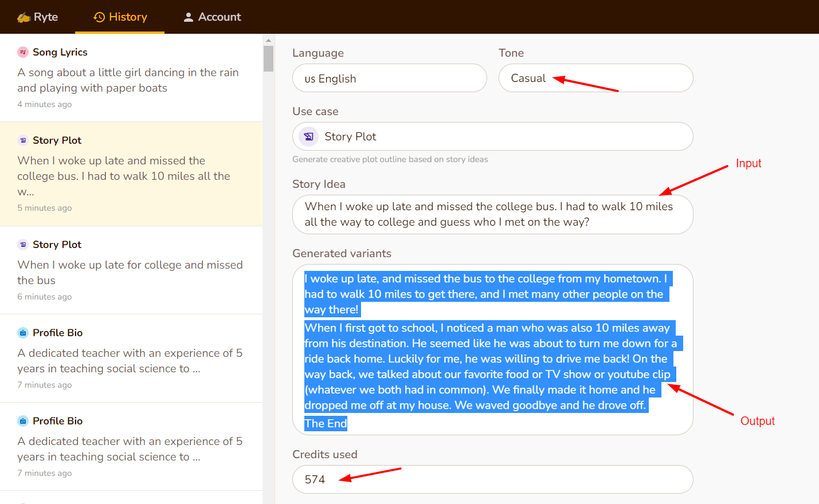Image resolution: width=819 pixels, height=504 pixels.
Task: Click the Song Lyrics pink icon
Action: pyautogui.click(x=23, y=52)
